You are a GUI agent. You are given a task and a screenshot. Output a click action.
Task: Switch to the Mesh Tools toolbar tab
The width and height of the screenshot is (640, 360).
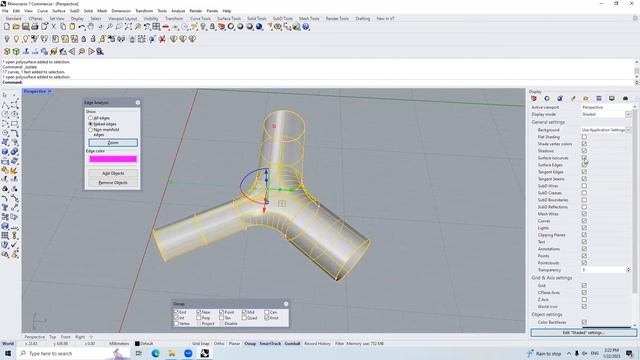click(309, 19)
